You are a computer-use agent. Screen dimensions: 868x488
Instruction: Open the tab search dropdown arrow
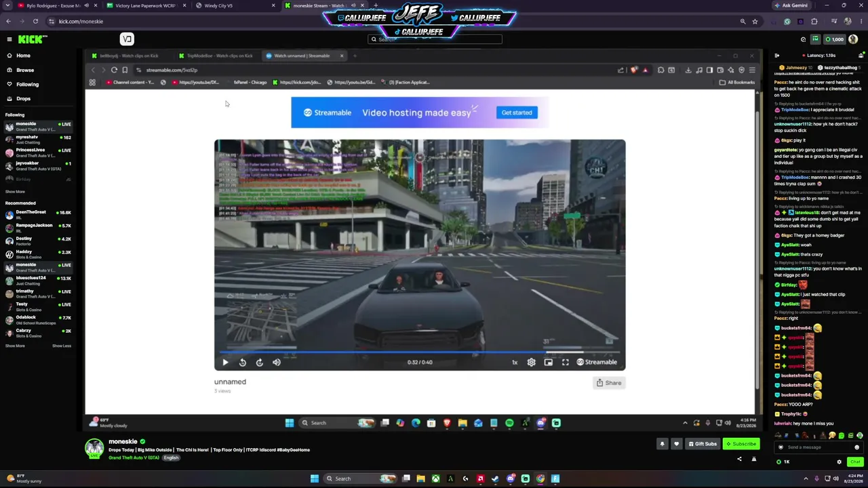point(7,5)
